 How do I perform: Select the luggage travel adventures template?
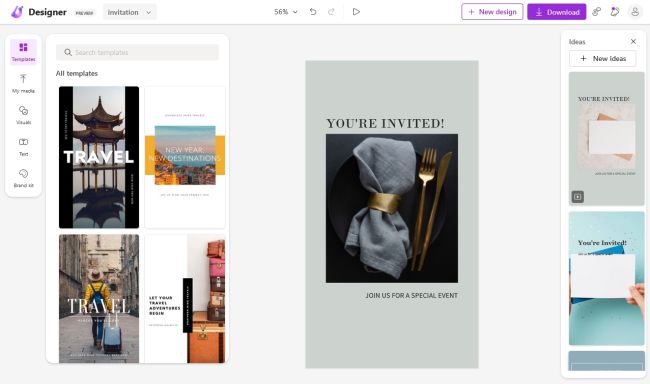(x=185, y=299)
